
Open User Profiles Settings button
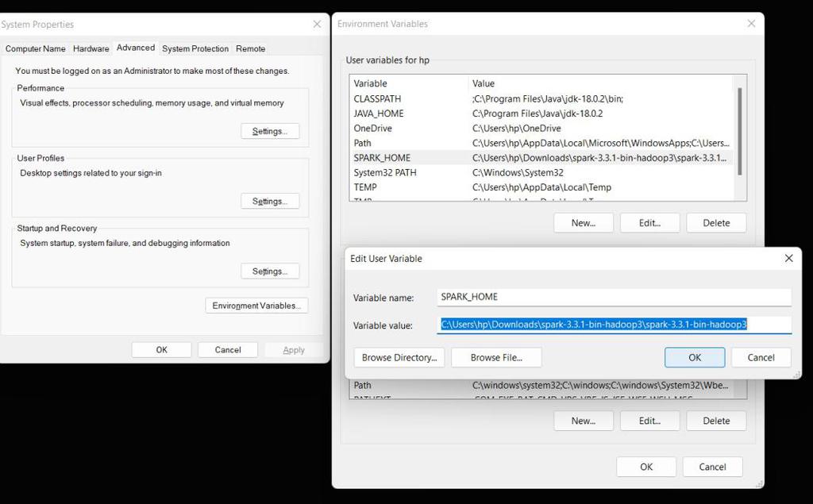click(270, 201)
